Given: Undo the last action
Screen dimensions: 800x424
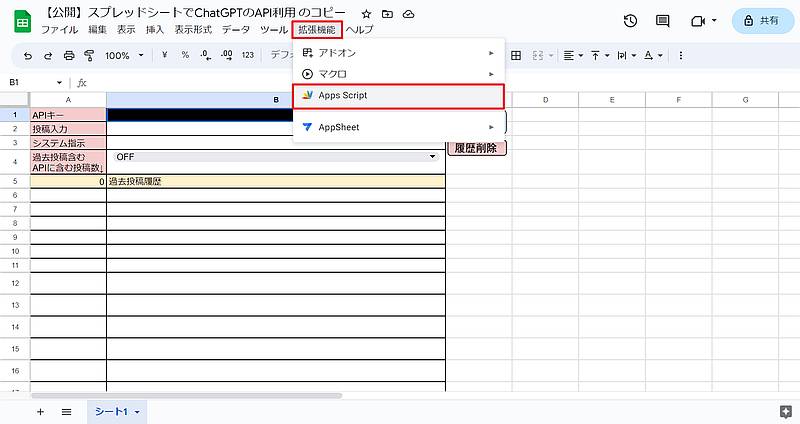Looking at the screenshot, I should pos(28,56).
